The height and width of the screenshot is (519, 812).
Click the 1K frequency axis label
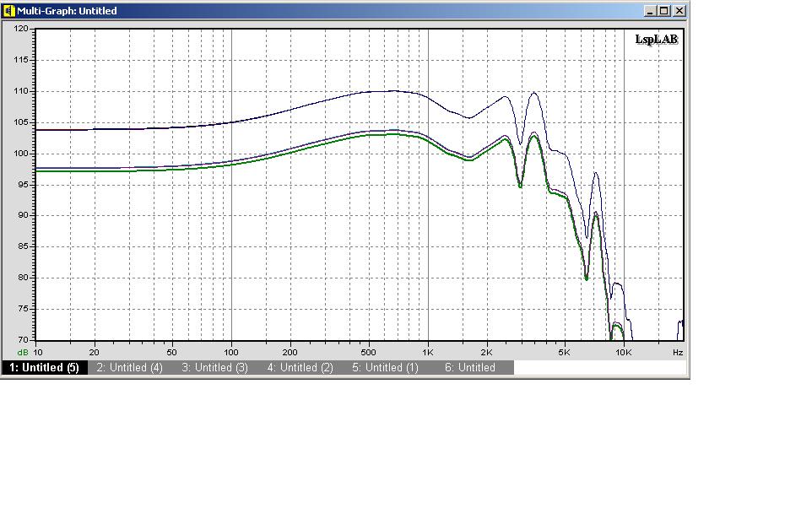click(x=428, y=353)
